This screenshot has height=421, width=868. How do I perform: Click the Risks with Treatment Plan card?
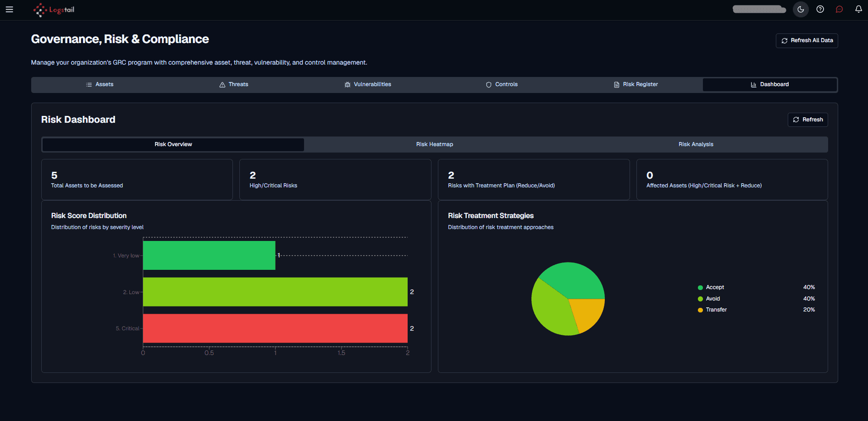(x=534, y=180)
